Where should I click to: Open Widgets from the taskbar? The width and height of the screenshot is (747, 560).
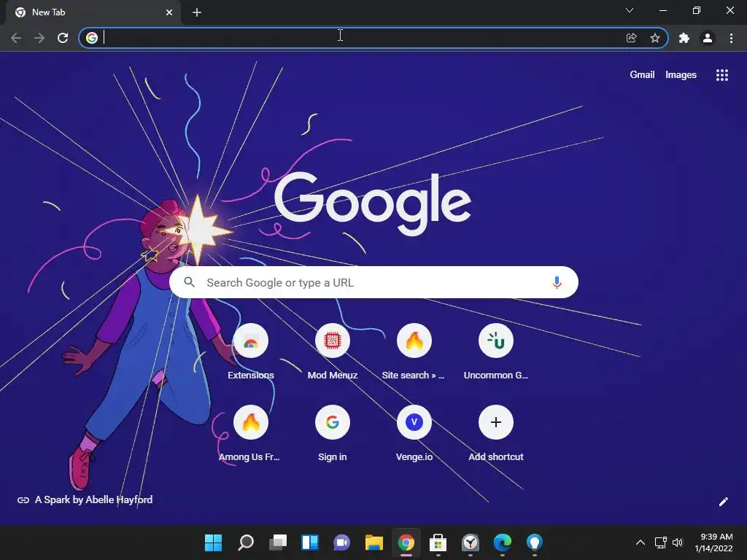click(x=309, y=542)
